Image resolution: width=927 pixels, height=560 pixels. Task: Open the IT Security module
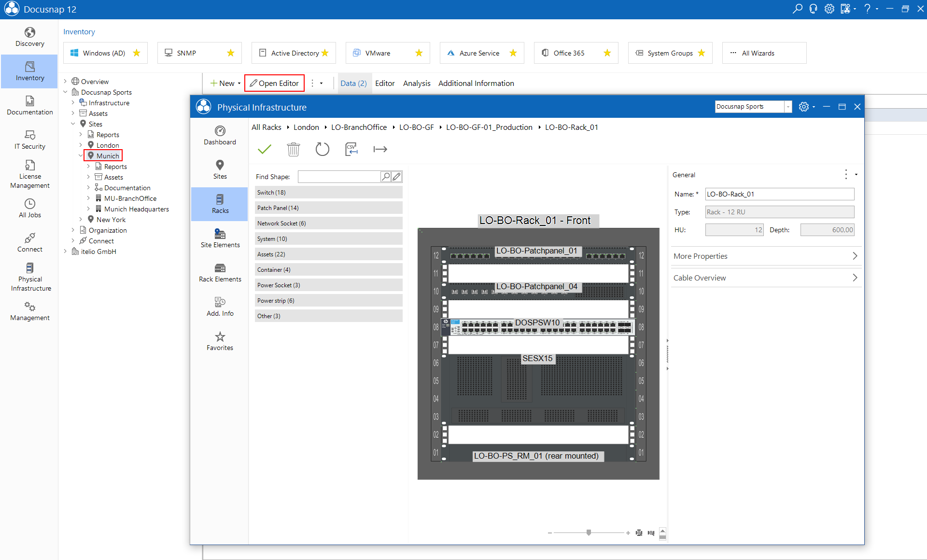(29, 140)
